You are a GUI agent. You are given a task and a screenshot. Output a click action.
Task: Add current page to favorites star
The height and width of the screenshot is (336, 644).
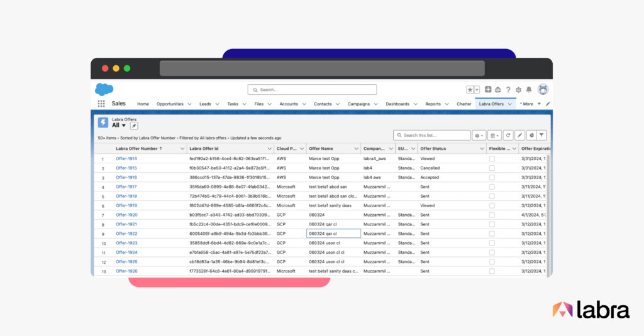point(470,89)
